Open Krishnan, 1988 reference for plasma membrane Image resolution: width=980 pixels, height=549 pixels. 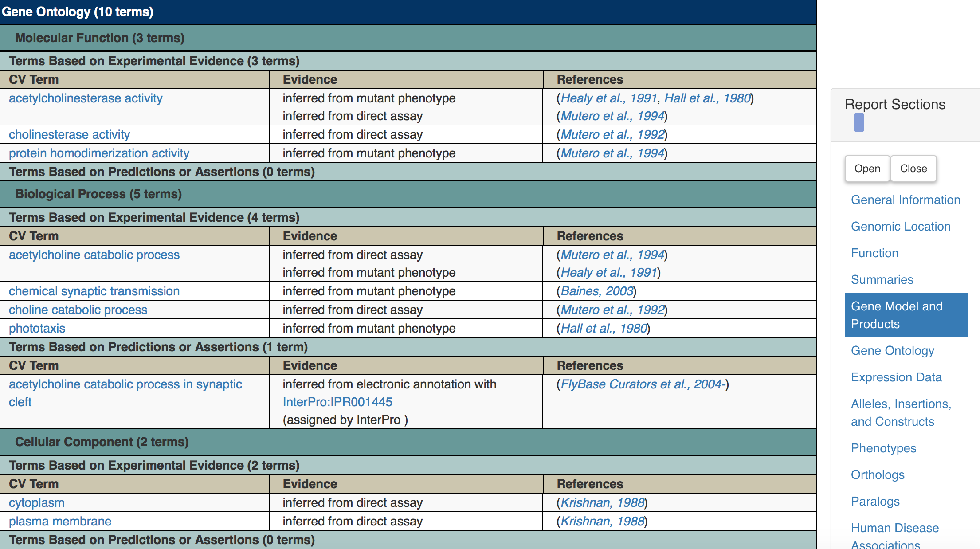[603, 521]
